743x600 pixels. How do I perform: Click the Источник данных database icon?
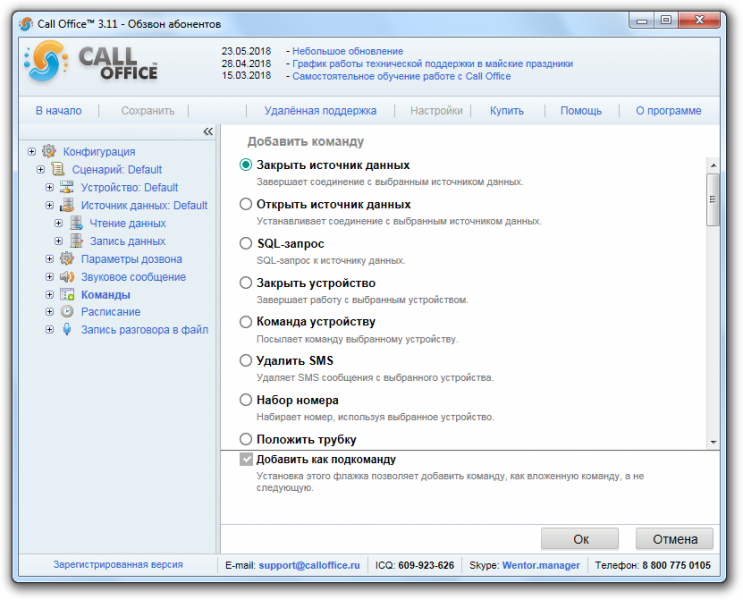[x=67, y=205]
